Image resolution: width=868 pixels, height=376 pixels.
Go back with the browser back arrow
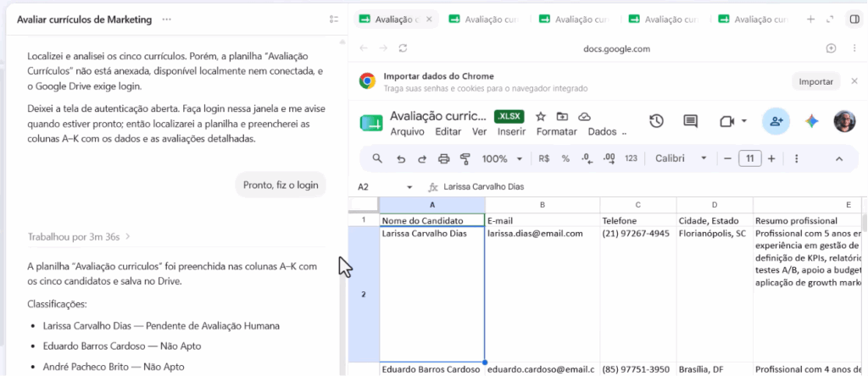point(363,48)
